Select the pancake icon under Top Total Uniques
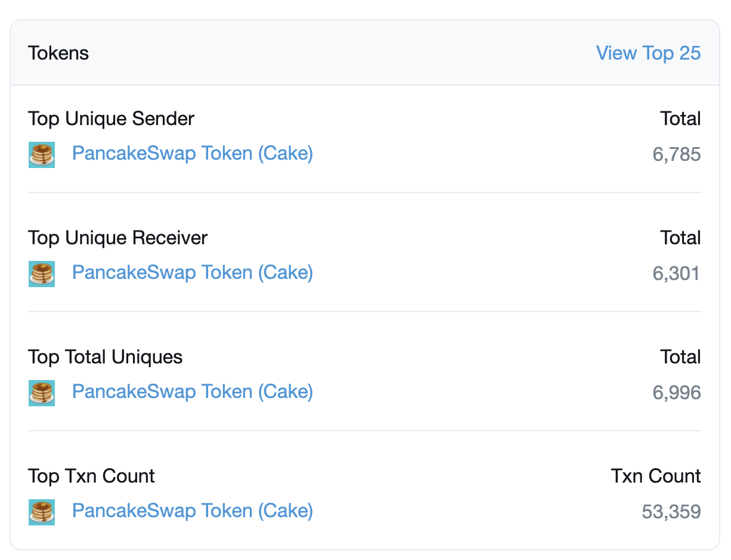 (x=42, y=393)
